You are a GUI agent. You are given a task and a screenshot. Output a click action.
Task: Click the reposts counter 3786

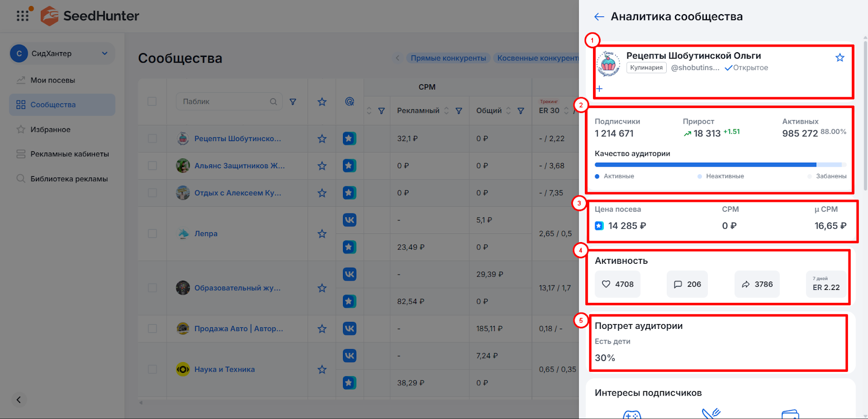click(757, 284)
